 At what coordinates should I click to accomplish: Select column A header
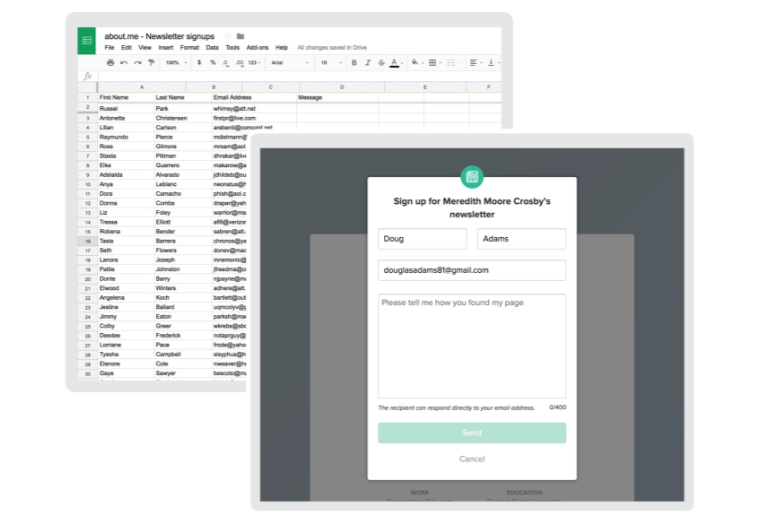pyautogui.click(x=142, y=87)
